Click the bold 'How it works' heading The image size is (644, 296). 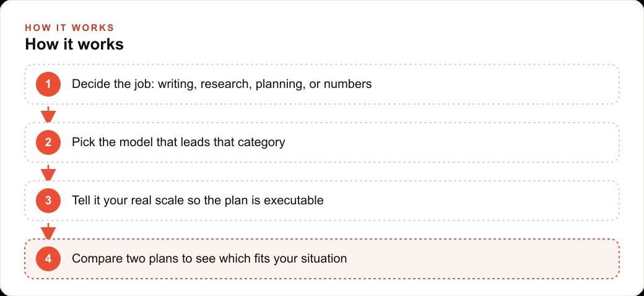[x=74, y=45]
